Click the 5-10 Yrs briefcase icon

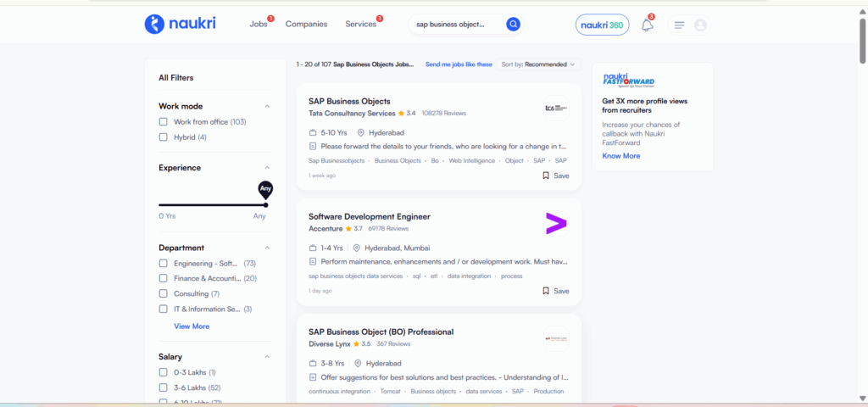tap(312, 133)
